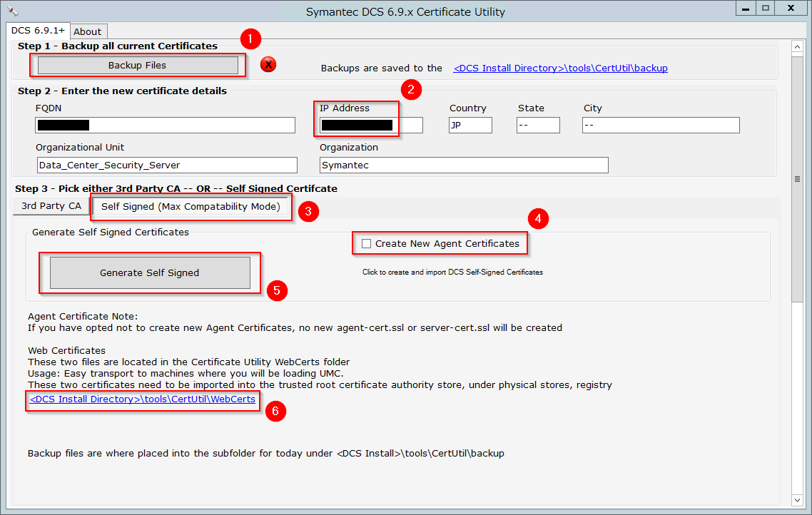Click the Backup Files button
The height and width of the screenshot is (515, 812).
[x=138, y=65]
